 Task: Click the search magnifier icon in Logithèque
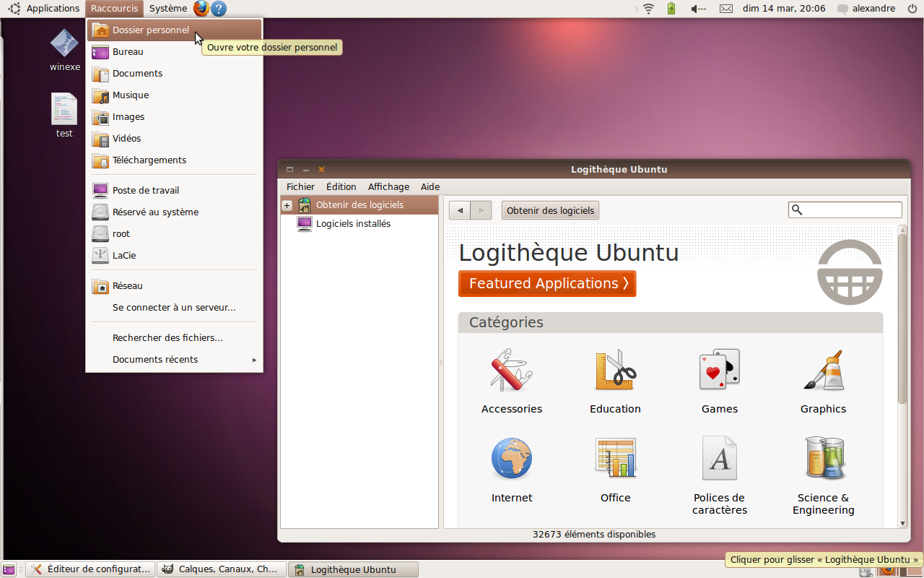pyautogui.click(x=797, y=210)
